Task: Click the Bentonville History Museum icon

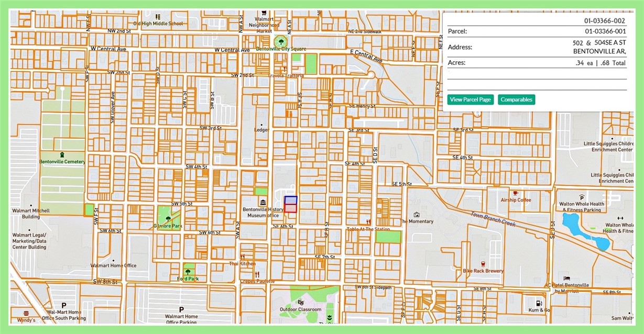Action: tap(263, 202)
